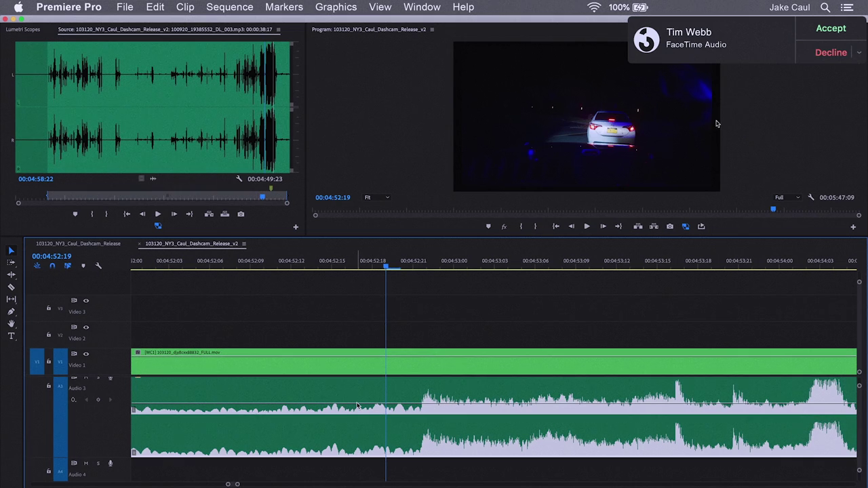Play the Program monitor
This screenshot has width=868, height=488.
587,226
